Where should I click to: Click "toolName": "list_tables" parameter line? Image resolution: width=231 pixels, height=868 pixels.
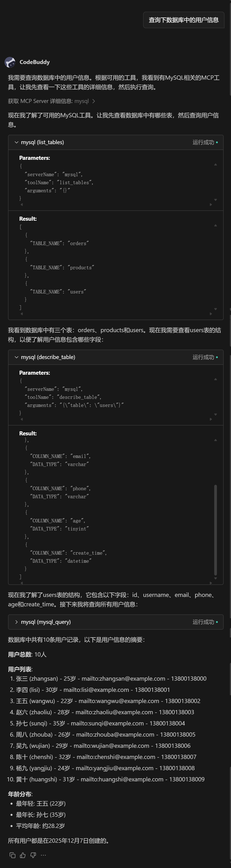click(59, 183)
